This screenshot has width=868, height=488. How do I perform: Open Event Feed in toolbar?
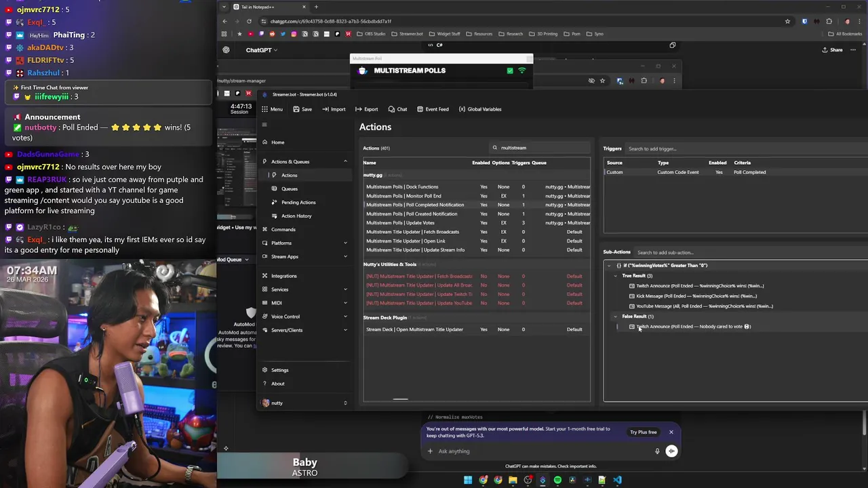(433, 109)
